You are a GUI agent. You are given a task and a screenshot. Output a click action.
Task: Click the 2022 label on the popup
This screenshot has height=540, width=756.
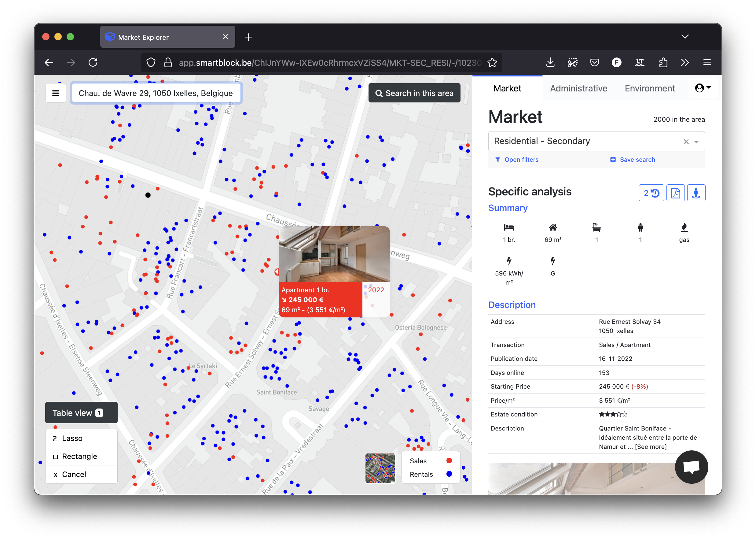(376, 290)
